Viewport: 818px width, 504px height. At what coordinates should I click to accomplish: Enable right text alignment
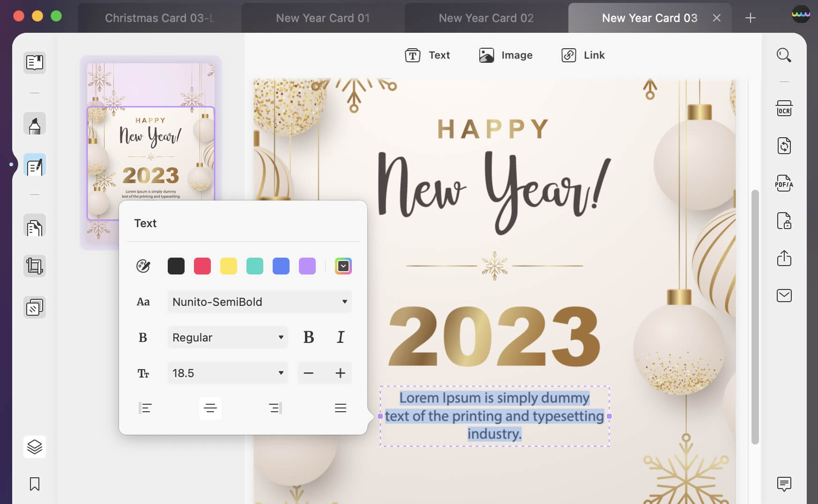(x=275, y=408)
